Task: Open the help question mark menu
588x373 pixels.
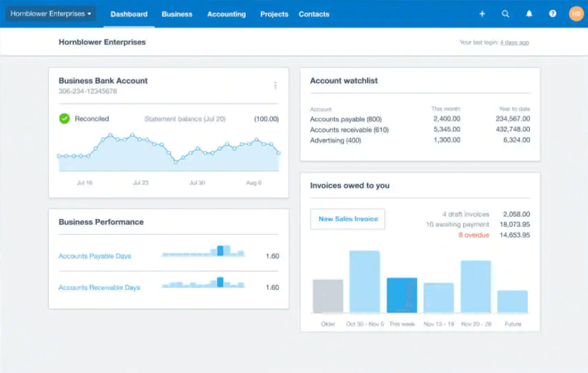Action: pos(552,13)
